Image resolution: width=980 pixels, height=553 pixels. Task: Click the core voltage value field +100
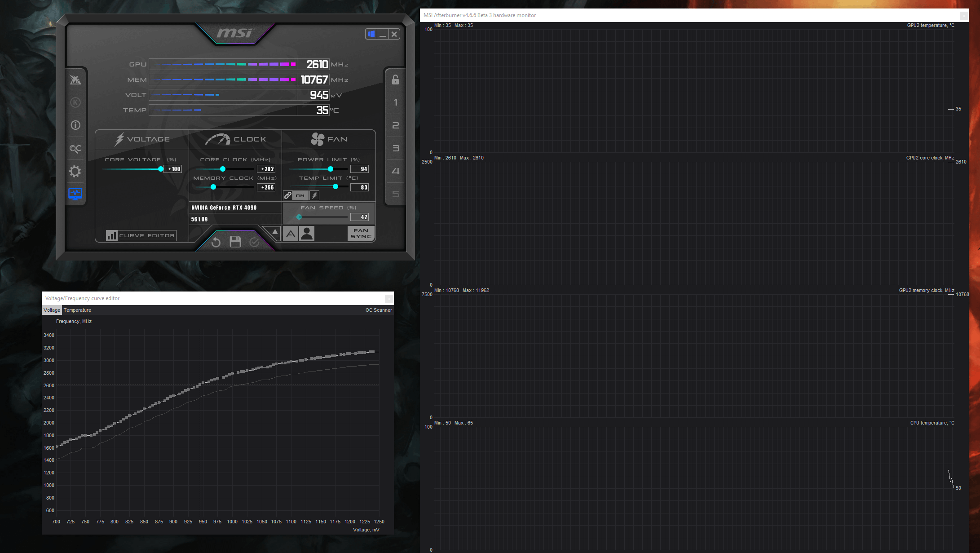(x=173, y=169)
